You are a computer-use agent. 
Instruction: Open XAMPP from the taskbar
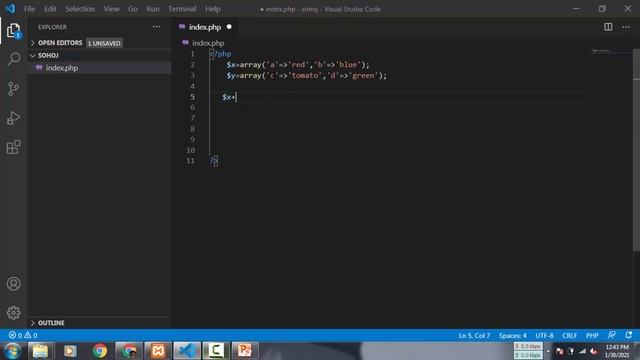(x=158, y=351)
